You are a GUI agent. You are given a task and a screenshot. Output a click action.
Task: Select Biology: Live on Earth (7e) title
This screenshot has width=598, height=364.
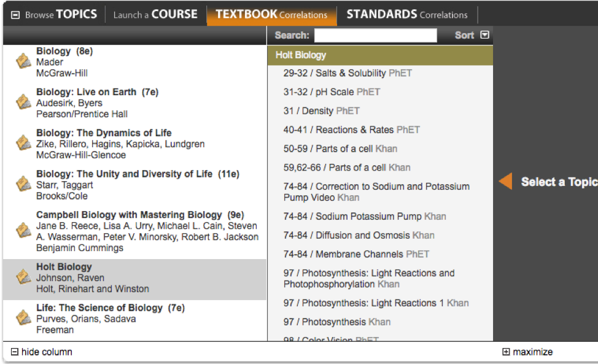coord(97,92)
